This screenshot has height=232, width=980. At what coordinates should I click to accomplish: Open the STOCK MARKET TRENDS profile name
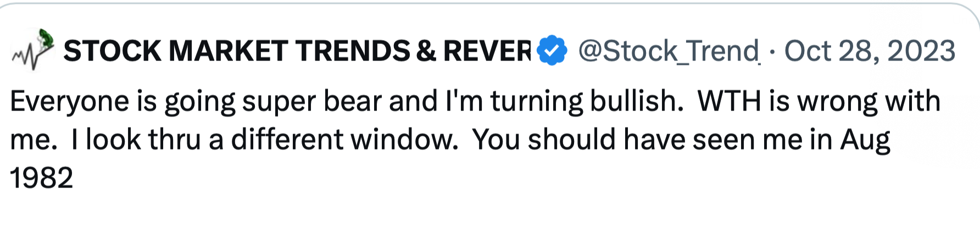[297, 51]
